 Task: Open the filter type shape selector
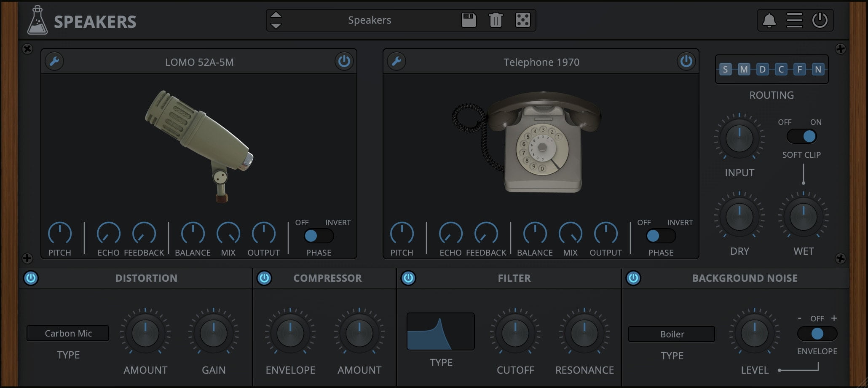pyautogui.click(x=441, y=331)
